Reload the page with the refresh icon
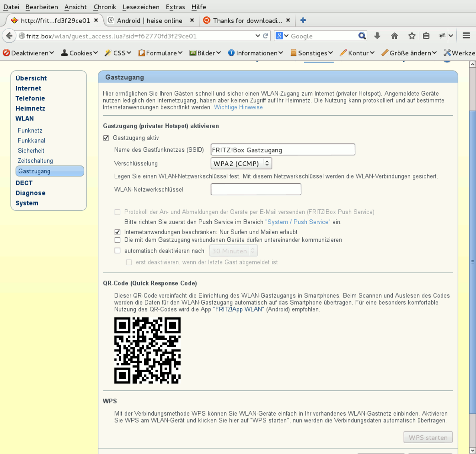This screenshot has height=454, width=476. 266,36
